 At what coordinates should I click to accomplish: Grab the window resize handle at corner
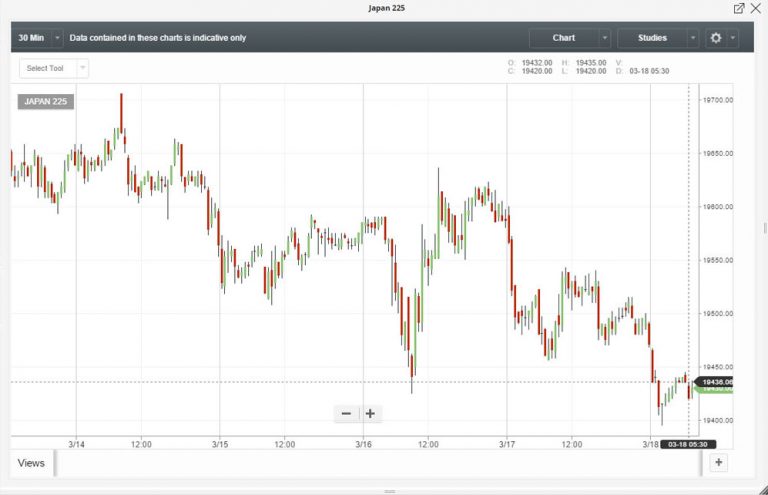(763, 490)
